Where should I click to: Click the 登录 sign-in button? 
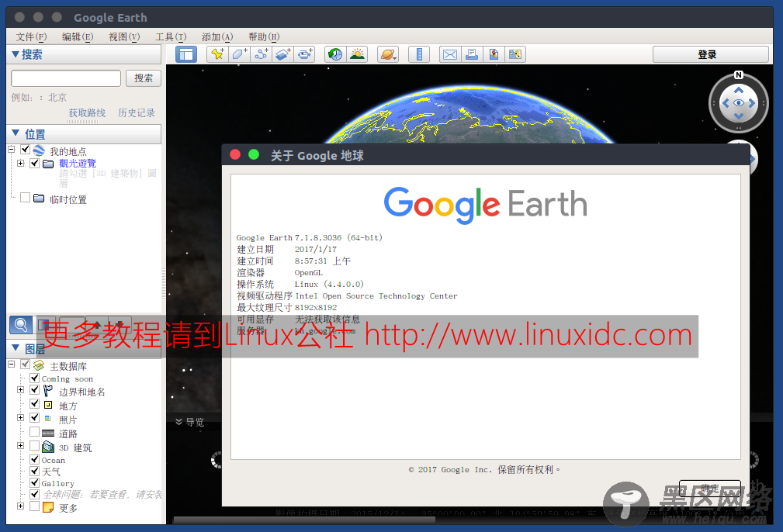click(710, 54)
